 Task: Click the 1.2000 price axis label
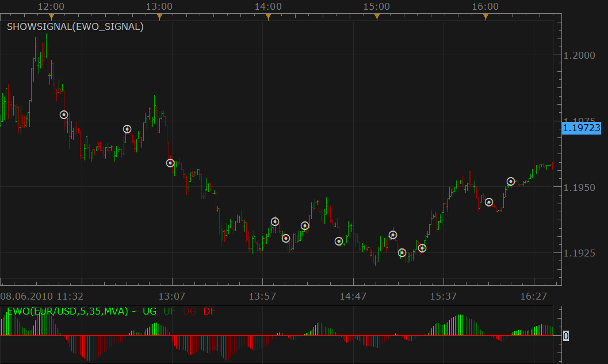point(579,55)
